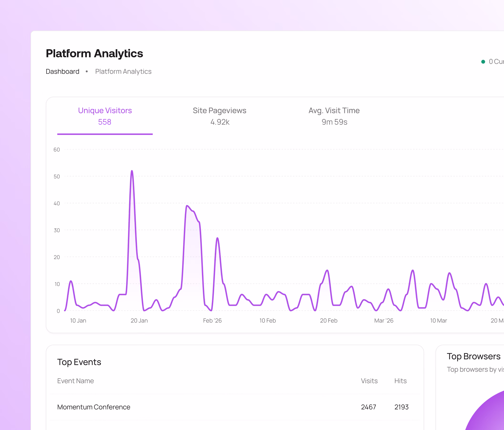504x430 pixels.
Task: Click the 20 Jan peak on chart
Action: pos(132,171)
